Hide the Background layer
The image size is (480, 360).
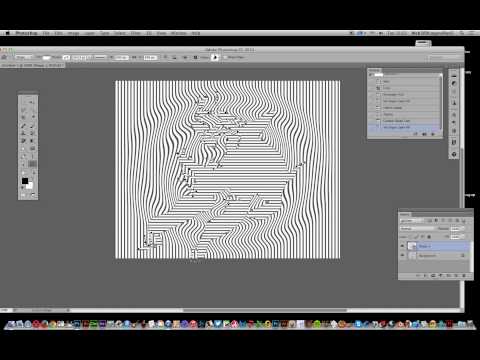click(402, 255)
